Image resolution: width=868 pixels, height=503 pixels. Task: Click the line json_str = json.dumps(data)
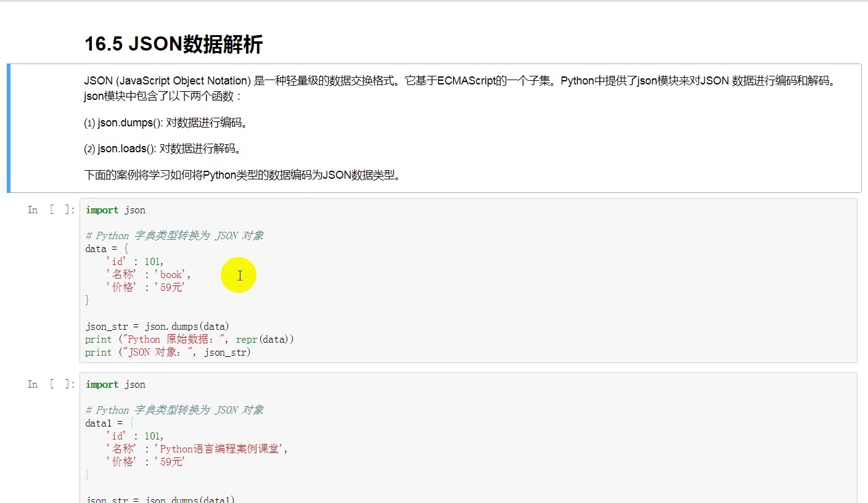click(x=157, y=327)
